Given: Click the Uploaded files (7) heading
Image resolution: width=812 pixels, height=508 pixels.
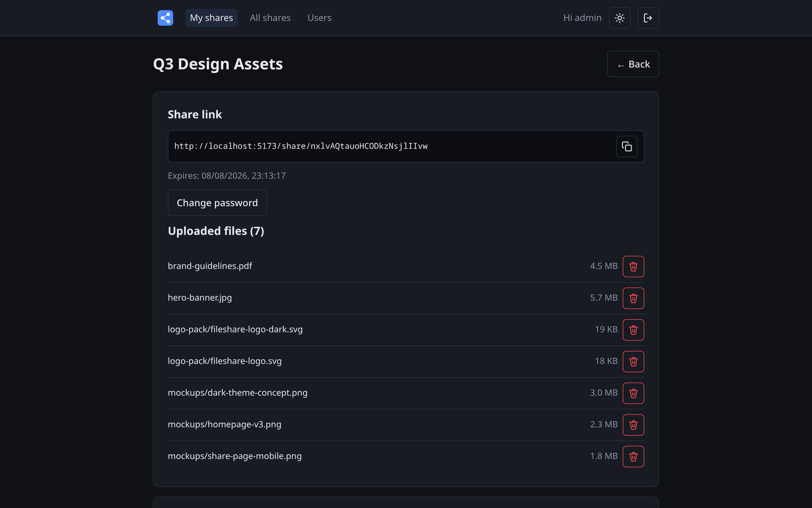Looking at the screenshot, I should [x=216, y=231].
